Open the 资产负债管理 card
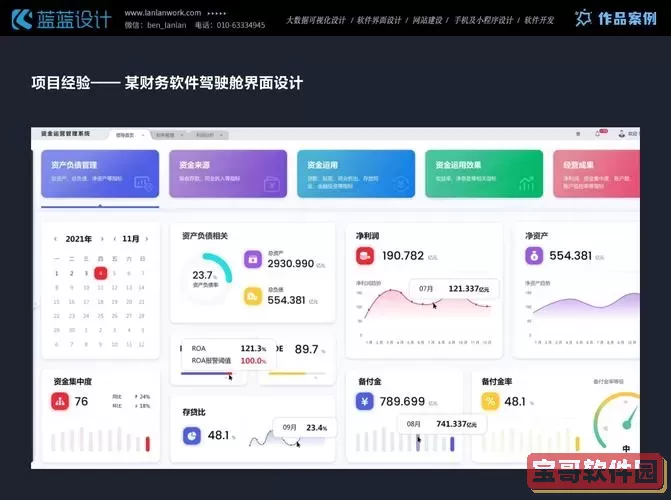The height and width of the screenshot is (500, 671). [x=100, y=173]
